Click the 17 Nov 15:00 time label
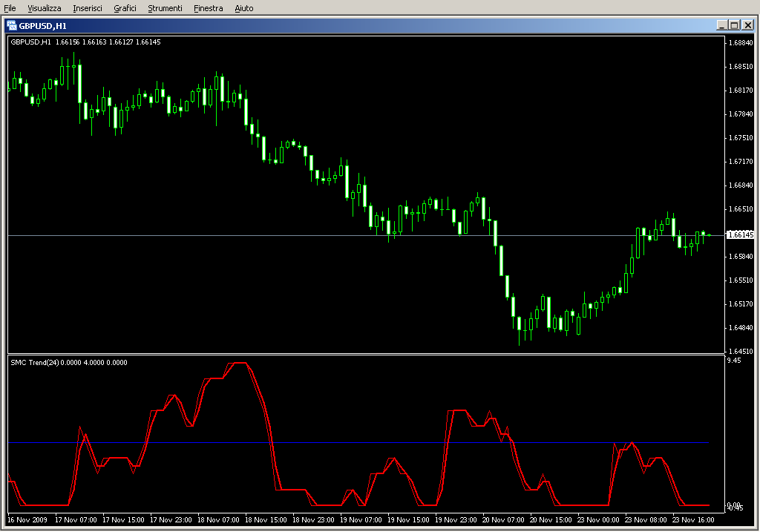 pos(123,520)
